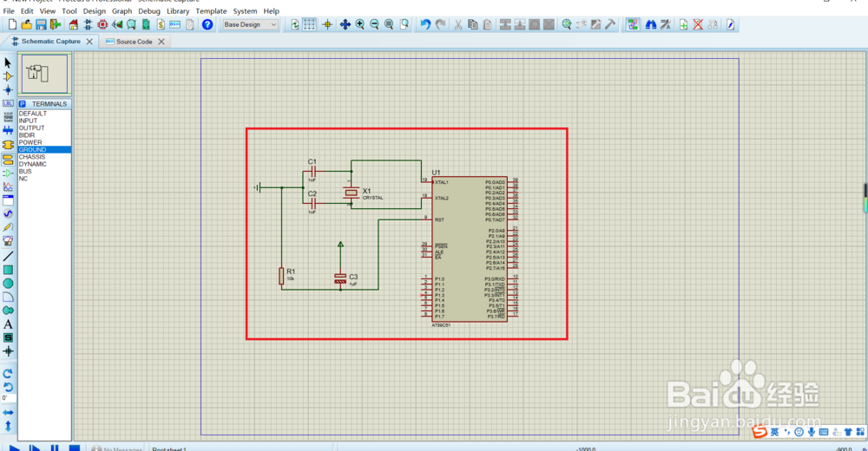Screen dimensions: 868x451
Task: Switch to the Source Code tab
Action: [134, 42]
